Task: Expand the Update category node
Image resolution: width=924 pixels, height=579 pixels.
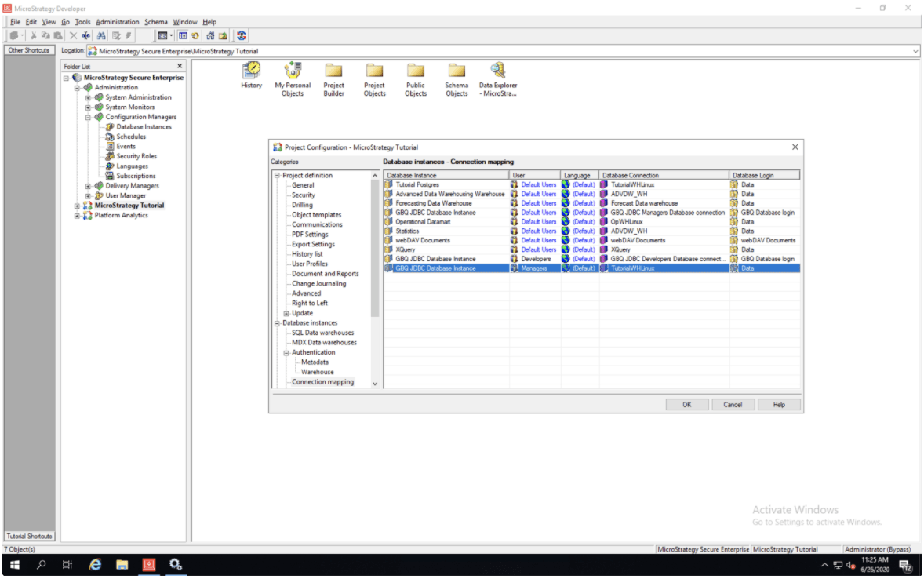Action: tap(286, 313)
